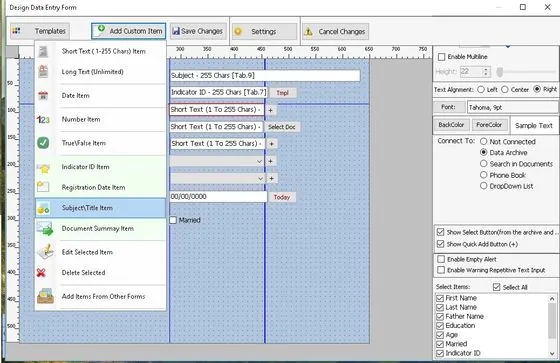Viewport: 560px width, 363px height.
Task: Pick Subject\Title Item menu entry
Action: click(x=100, y=208)
